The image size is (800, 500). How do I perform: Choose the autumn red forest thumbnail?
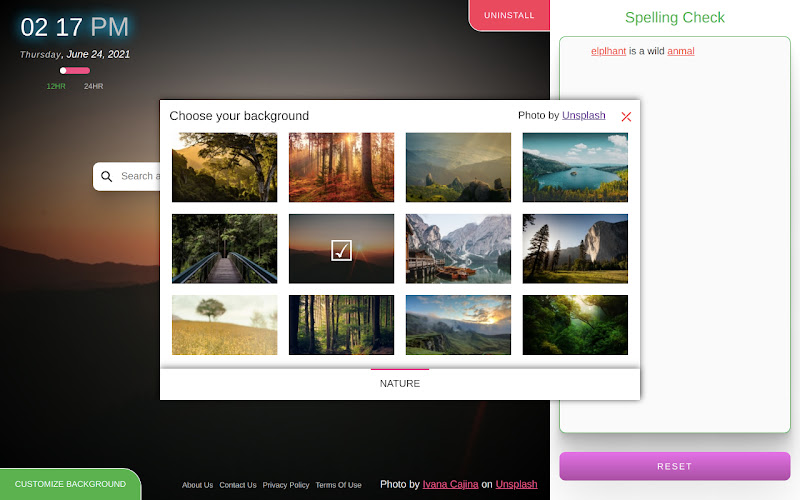pos(341,167)
